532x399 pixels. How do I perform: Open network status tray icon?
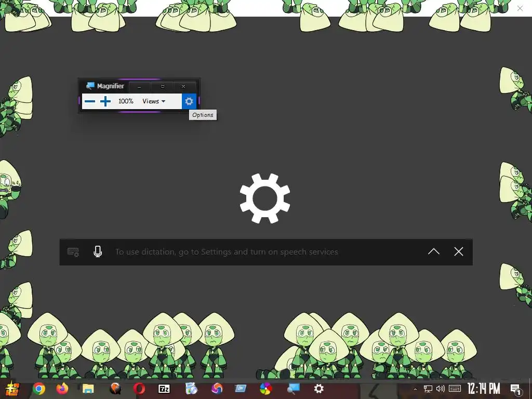pos(428,389)
